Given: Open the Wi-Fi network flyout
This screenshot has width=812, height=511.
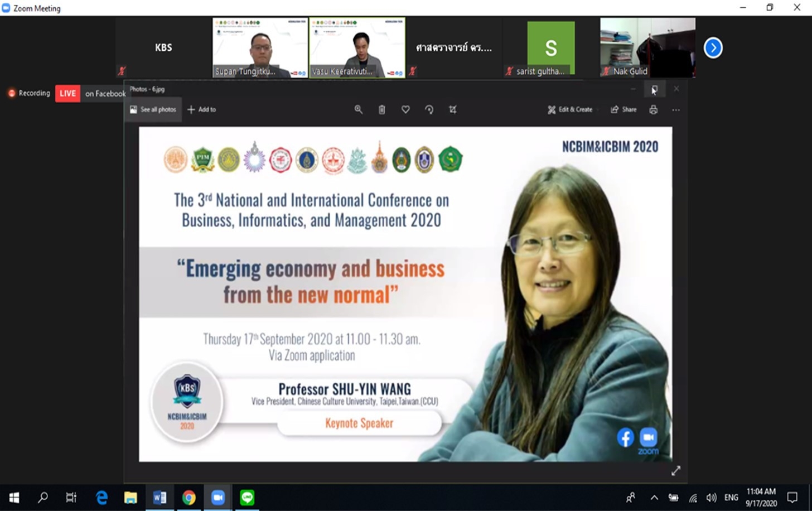Looking at the screenshot, I should point(693,498).
